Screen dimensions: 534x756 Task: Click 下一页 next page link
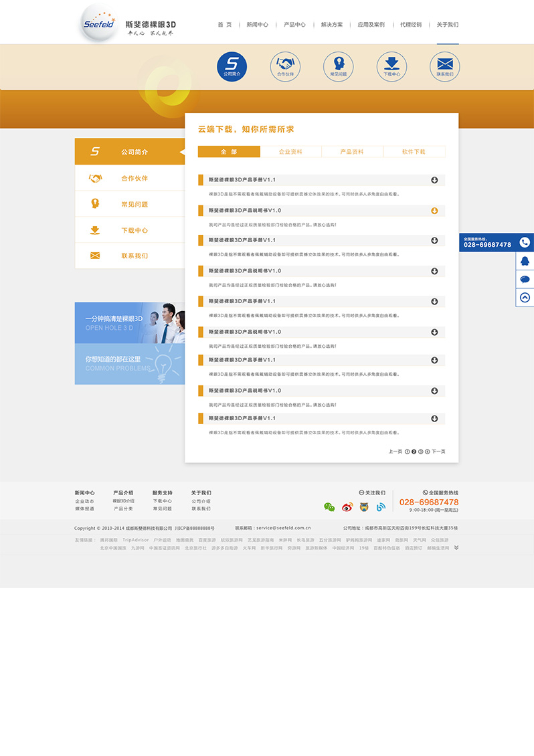click(438, 452)
